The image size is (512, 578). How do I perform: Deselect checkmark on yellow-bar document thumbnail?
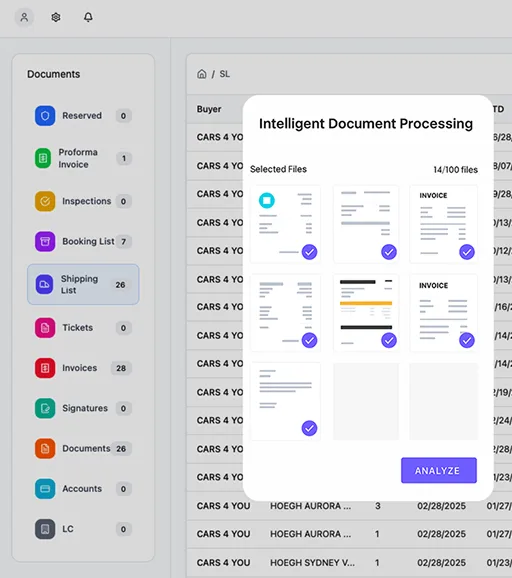coord(389,340)
